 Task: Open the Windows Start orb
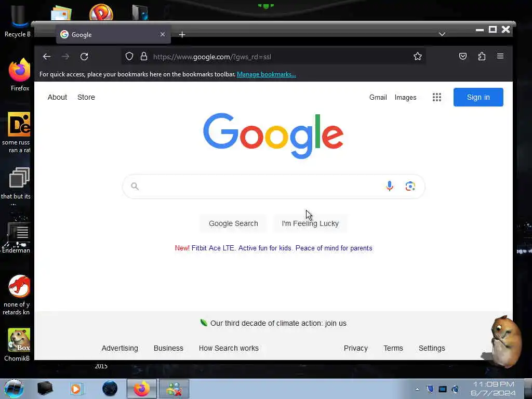(x=14, y=389)
